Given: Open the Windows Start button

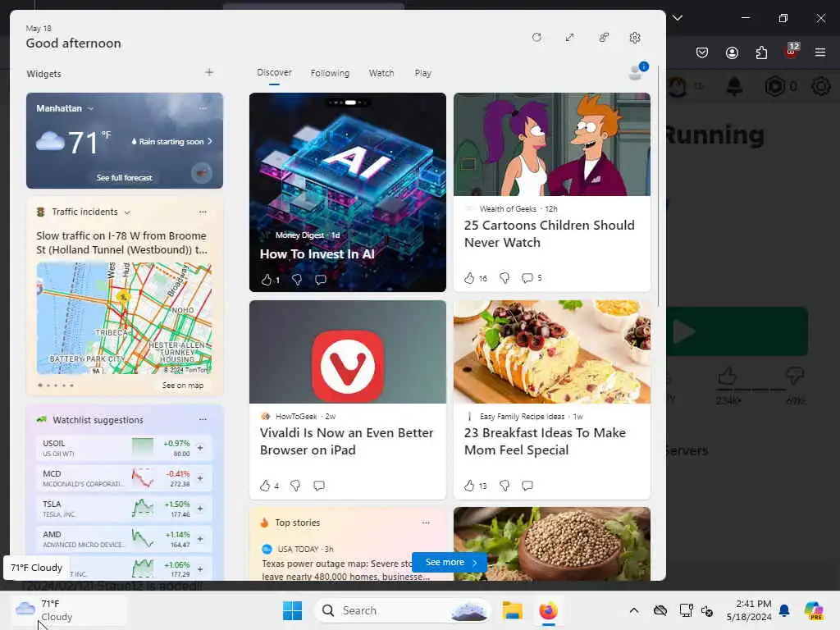Looking at the screenshot, I should (292, 610).
